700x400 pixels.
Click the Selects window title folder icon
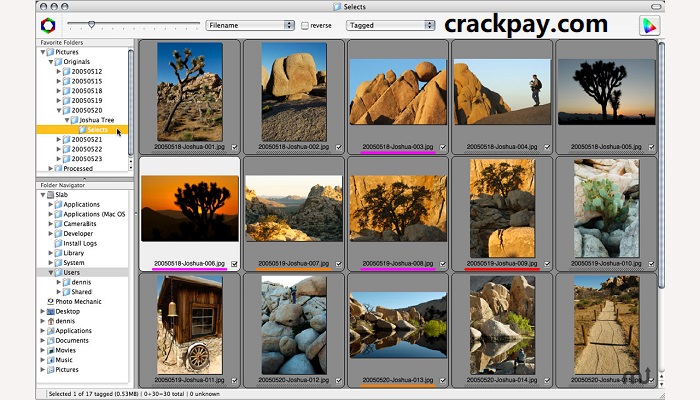[337, 7]
